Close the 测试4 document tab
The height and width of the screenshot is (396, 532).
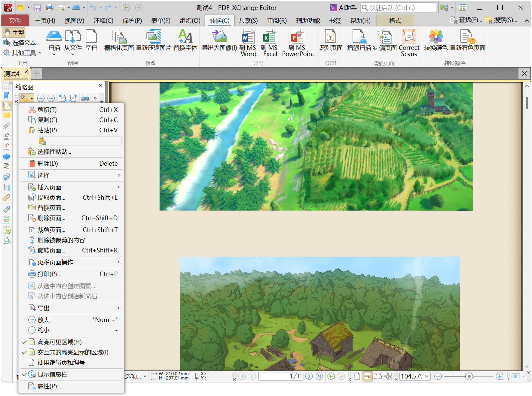click(x=26, y=72)
